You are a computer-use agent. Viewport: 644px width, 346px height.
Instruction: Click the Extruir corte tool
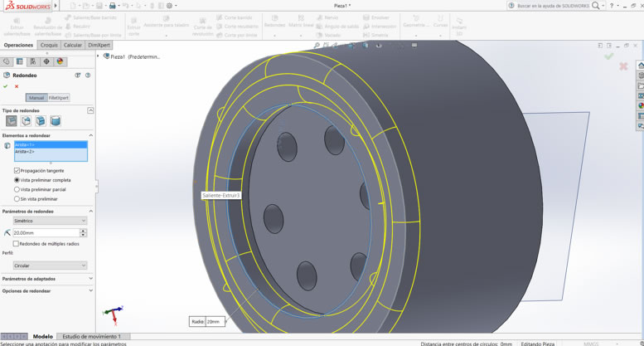(134, 27)
